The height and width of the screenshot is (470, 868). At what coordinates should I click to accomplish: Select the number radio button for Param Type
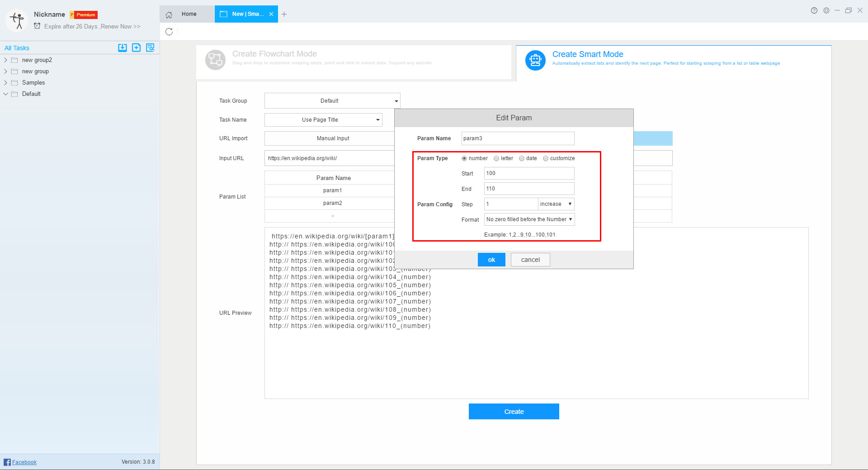464,158
